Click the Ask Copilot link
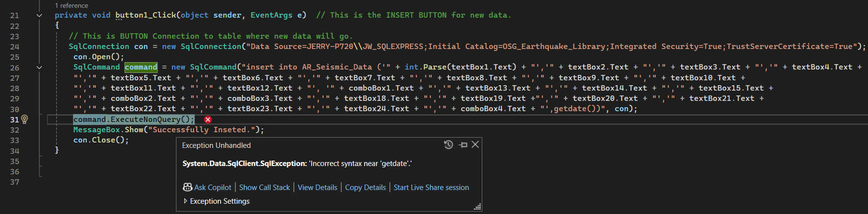The image size is (868, 214). pyautogui.click(x=213, y=187)
